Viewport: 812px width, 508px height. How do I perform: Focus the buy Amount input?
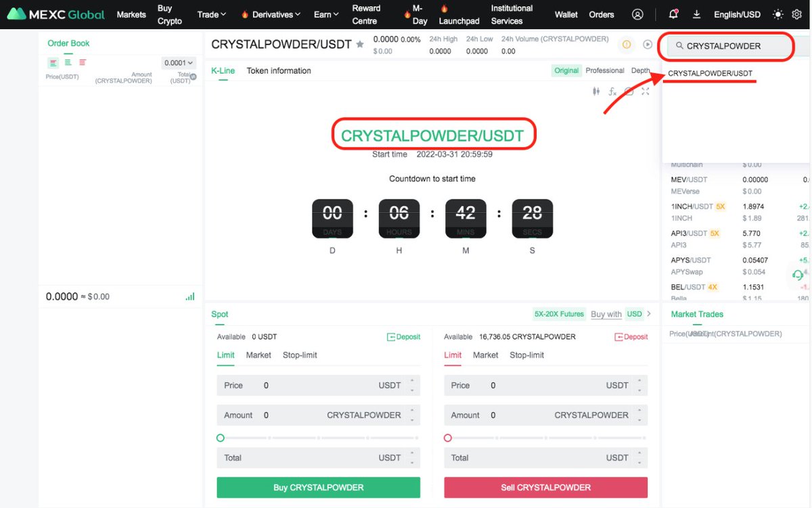pos(319,415)
